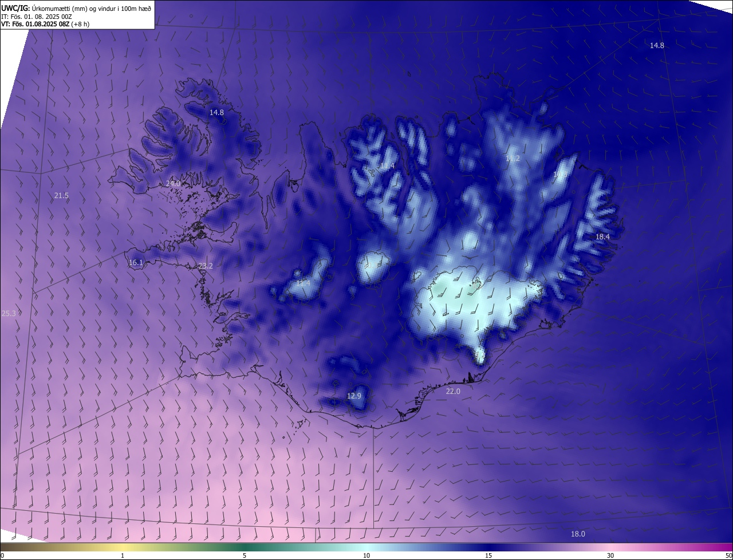Screen dimensions: 733x560
Task: Click the 14.8 value on the Westfjords
Action: point(216,112)
